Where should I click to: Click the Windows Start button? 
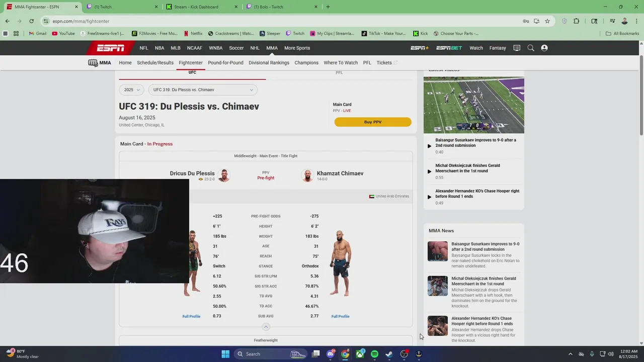225,354
